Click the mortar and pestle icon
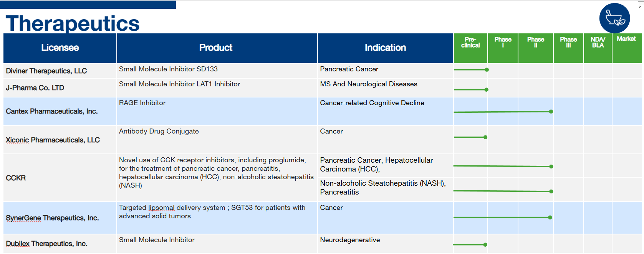 (614, 18)
